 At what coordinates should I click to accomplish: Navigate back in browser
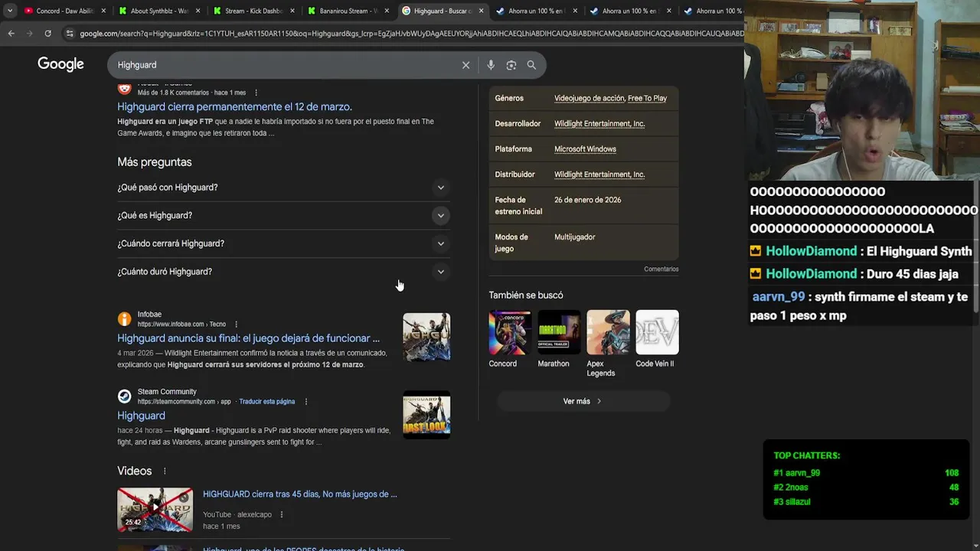11,34
